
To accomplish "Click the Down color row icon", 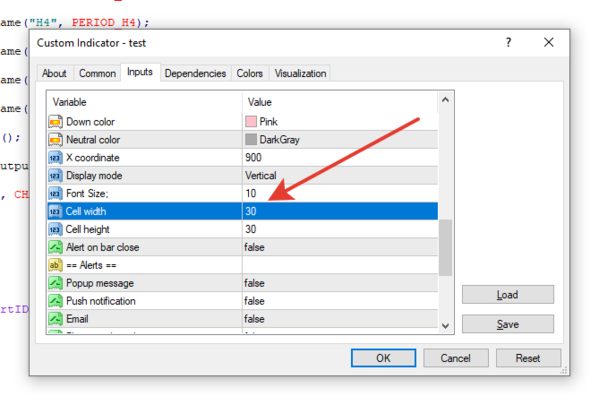I will click(55, 122).
